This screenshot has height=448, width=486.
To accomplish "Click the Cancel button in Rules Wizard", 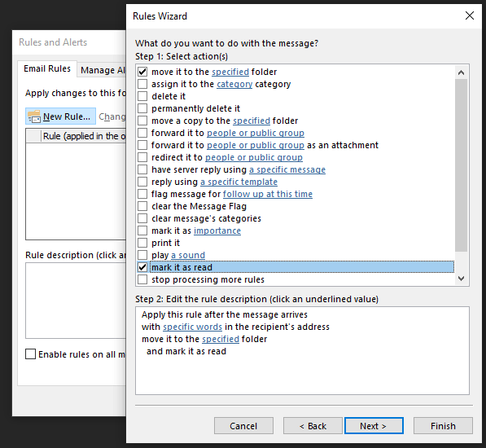I will point(243,426).
